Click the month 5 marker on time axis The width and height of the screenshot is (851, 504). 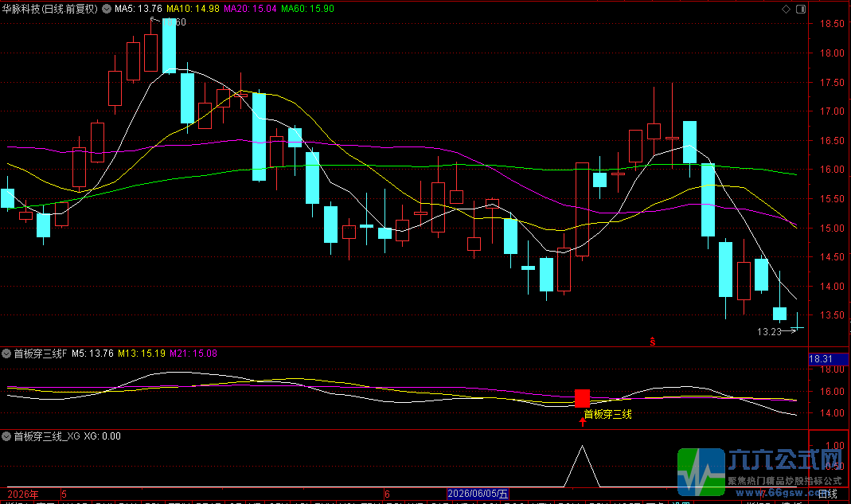click(64, 494)
